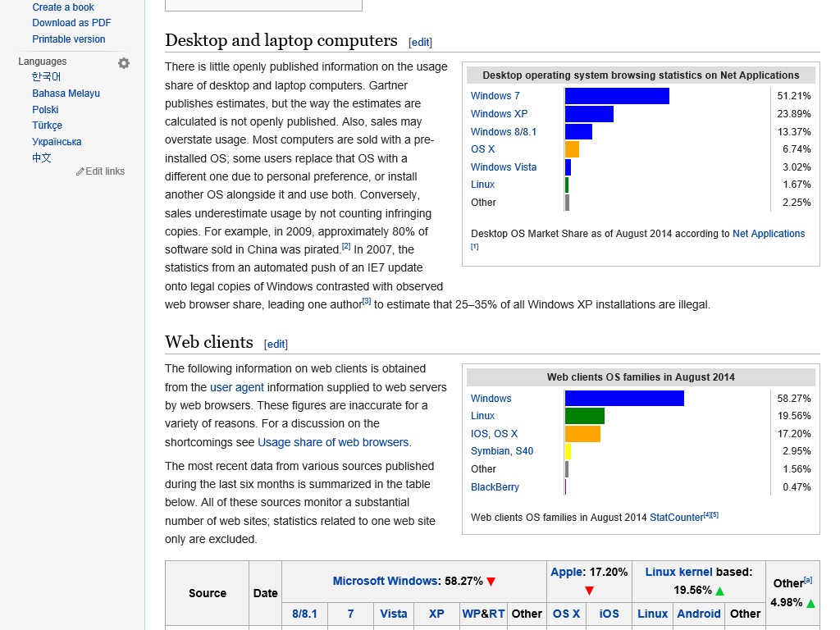This screenshot has width=840, height=630.
Task: Open Linux column header link in table
Action: [652, 614]
